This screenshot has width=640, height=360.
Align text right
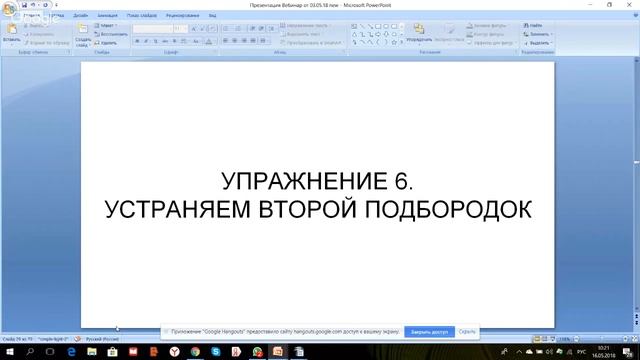[244, 41]
